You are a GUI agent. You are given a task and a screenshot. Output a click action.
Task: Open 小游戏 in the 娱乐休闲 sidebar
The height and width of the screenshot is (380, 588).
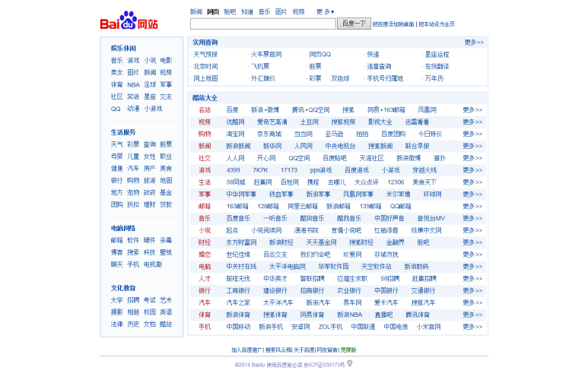coord(153,109)
